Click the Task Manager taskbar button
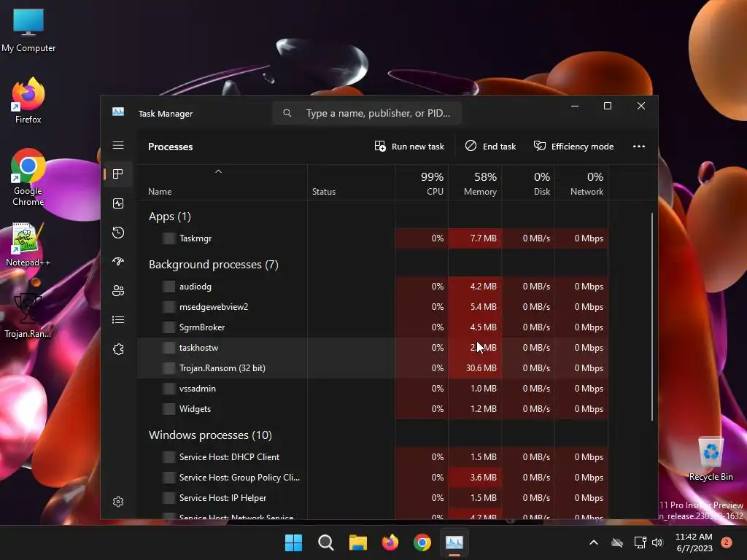747x560 pixels. tap(454, 542)
